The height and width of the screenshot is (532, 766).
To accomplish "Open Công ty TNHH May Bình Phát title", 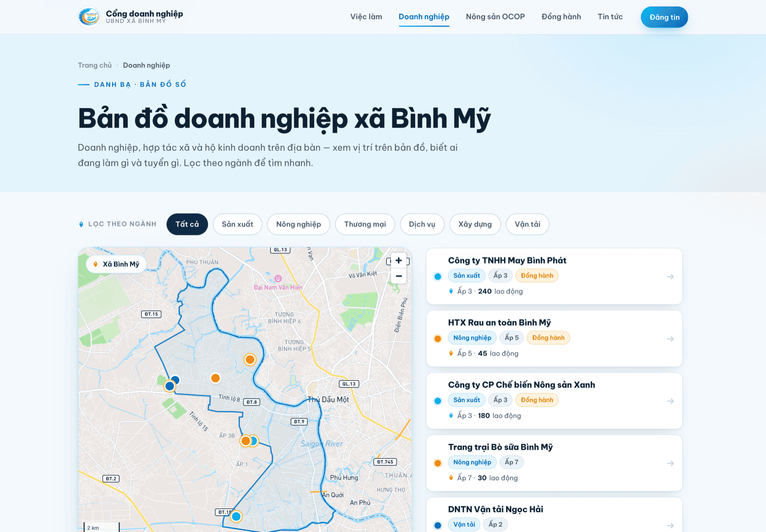I will (x=507, y=260).
